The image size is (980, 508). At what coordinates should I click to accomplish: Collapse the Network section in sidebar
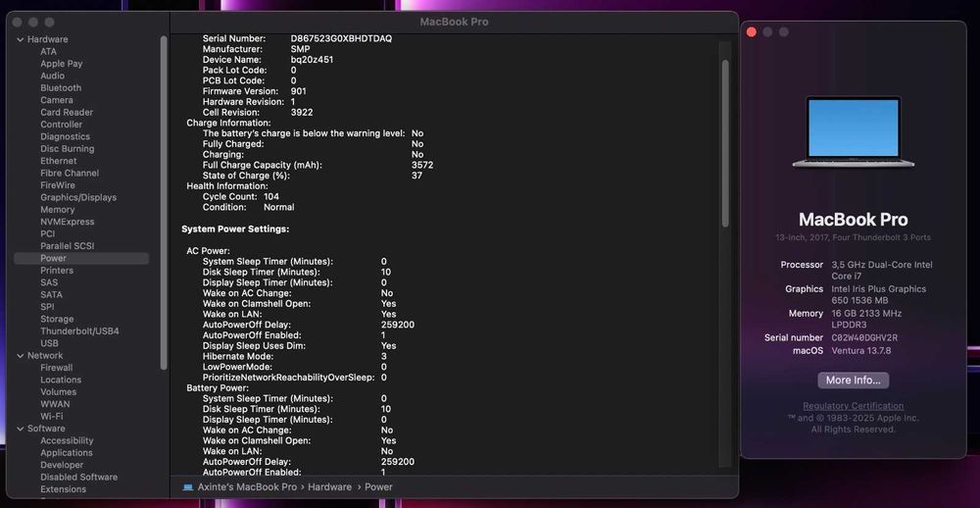point(21,356)
